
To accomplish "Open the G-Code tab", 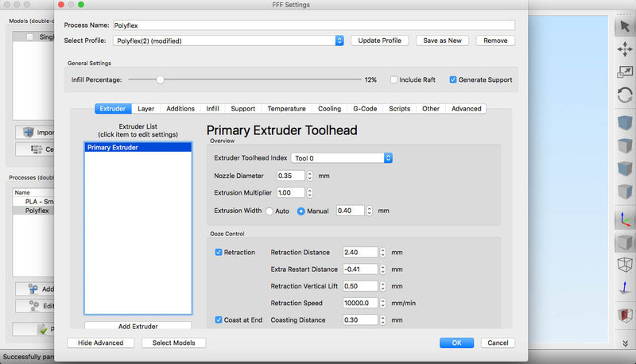I will click(364, 109).
